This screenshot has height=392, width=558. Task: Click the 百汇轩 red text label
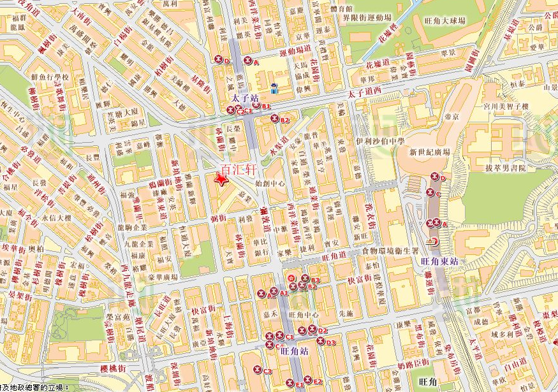click(237, 170)
